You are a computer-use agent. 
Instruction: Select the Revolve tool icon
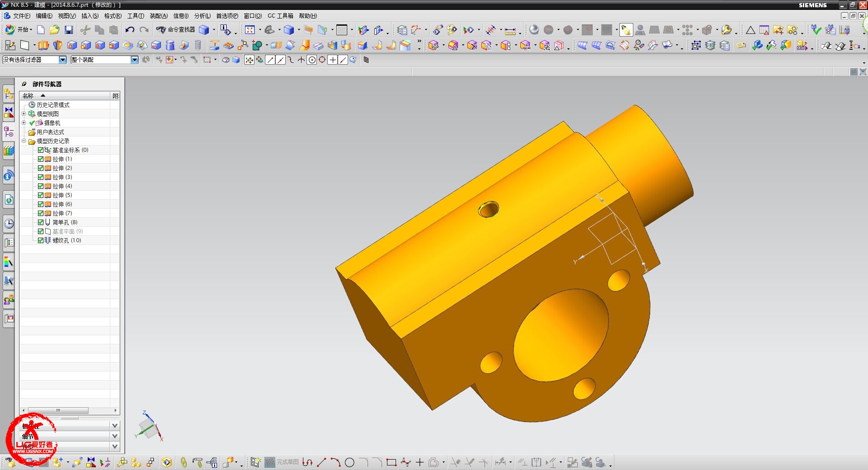click(x=57, y=45)
